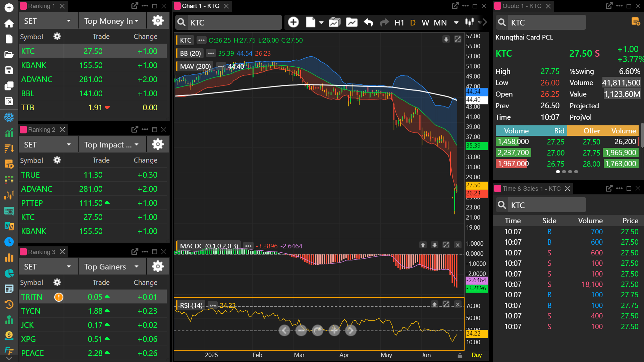Click the KTC search field in chart panel

[x=228, y=22]
